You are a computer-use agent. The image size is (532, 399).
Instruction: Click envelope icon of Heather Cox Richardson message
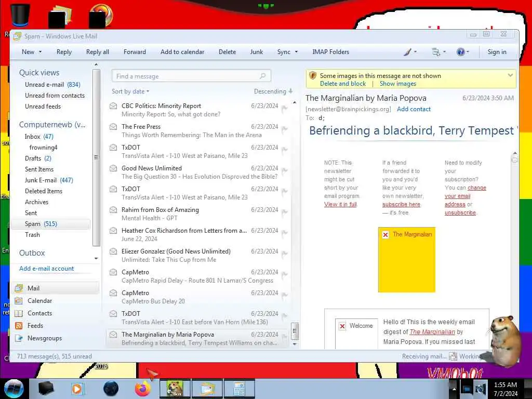pyautogui.click(x=113, y=231)
